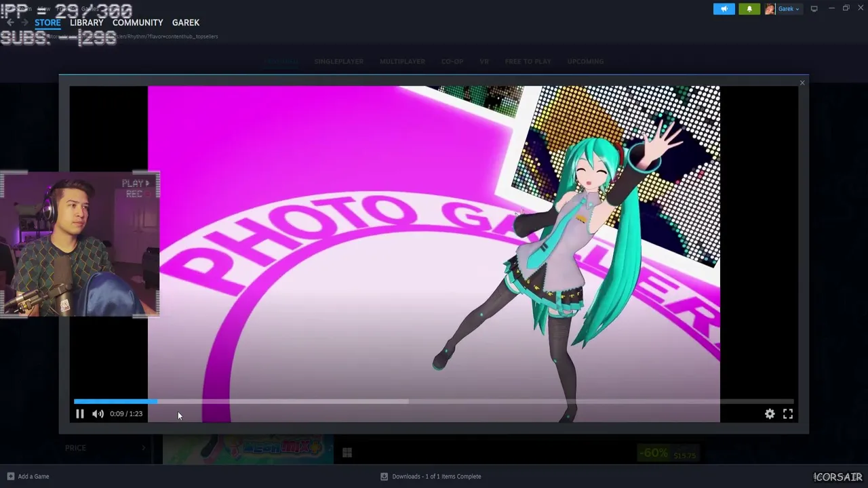Seek along the video progress bar

coord(433,401)
